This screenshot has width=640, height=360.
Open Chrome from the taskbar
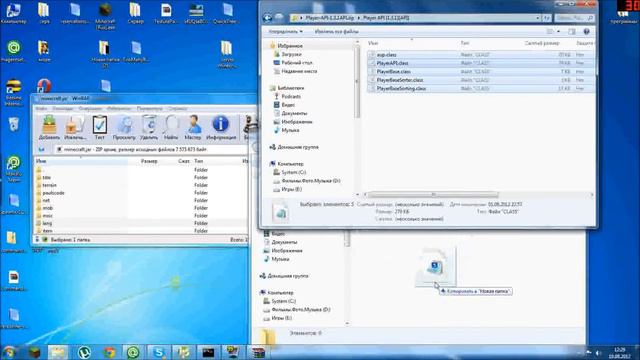109,352
